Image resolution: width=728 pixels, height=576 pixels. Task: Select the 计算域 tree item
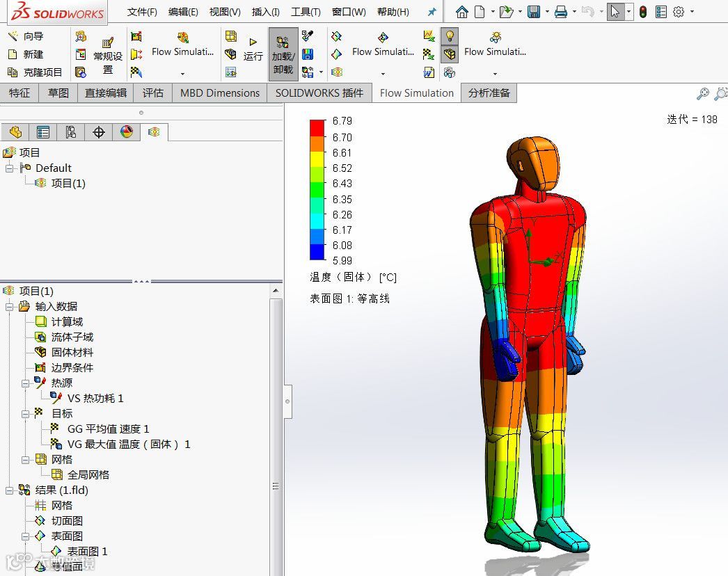pyautogui.click(x=67, y=321)
